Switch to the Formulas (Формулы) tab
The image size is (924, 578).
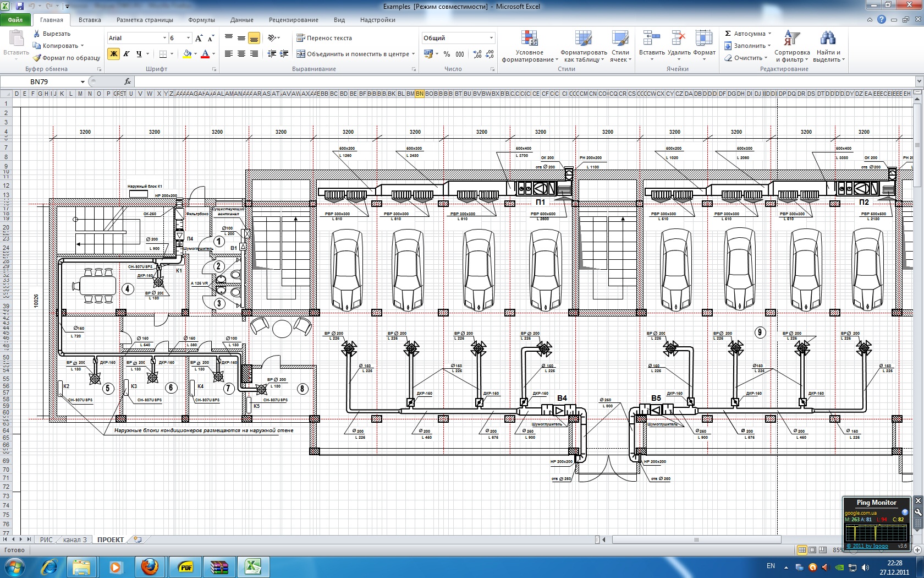click(201, 20)
